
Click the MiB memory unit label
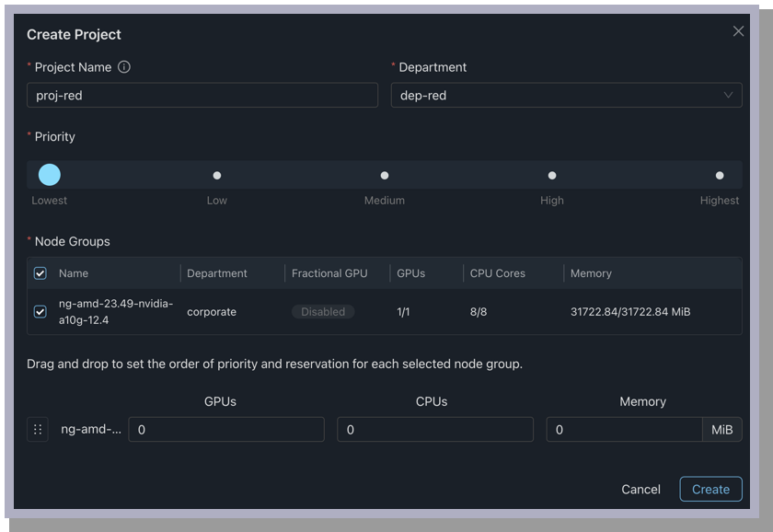click(x=722, y=430)
